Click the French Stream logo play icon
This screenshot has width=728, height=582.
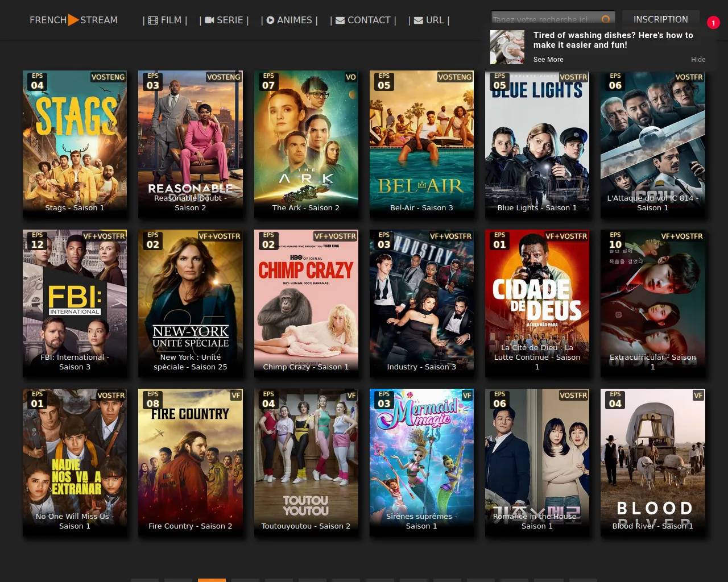pyautogui.click(x=73, y=20)
